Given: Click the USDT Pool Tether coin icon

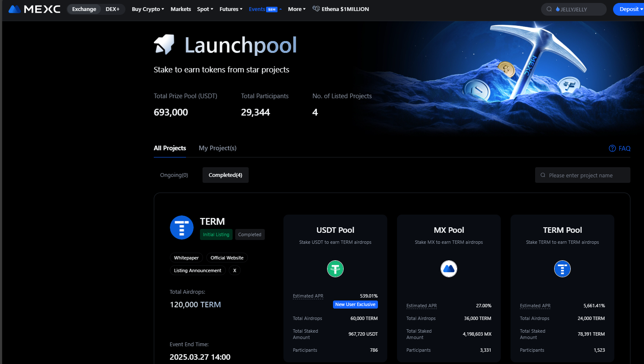Looking at the screenshot, I should point(335,269).
